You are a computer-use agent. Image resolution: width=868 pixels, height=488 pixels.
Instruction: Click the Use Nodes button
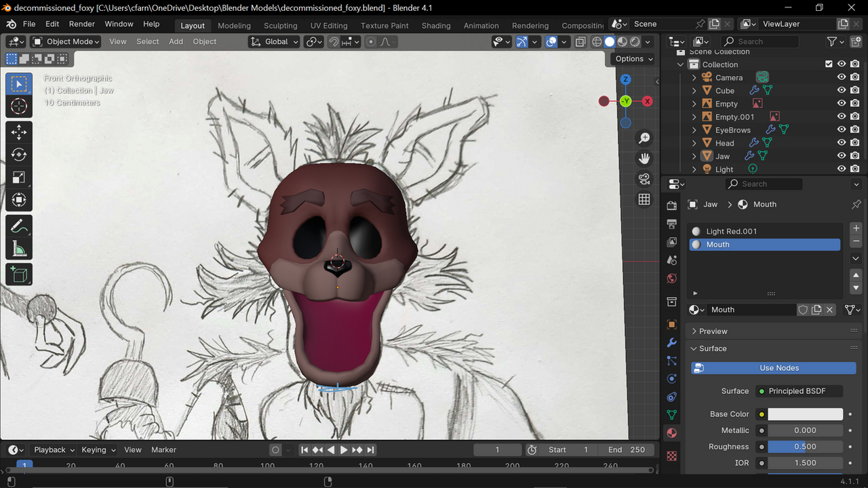[774, 368]
